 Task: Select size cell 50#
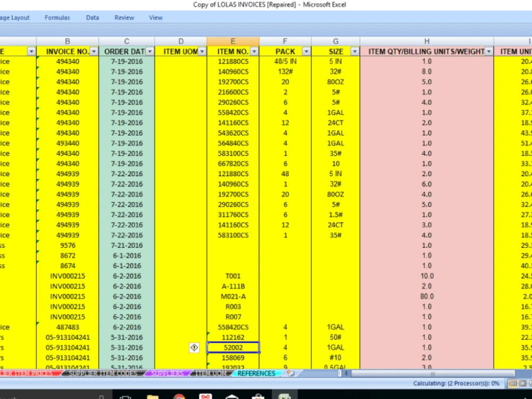pos(336,337)
